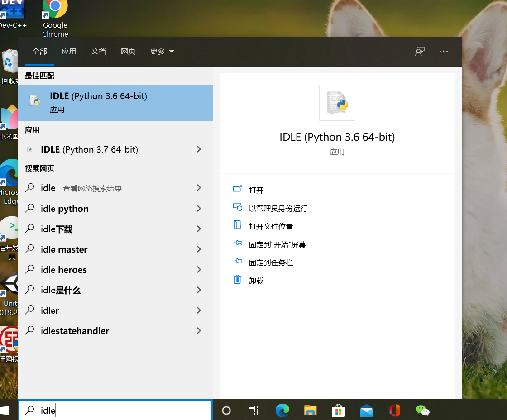
Task: Click the pin icon beside 固定到"开始"屏幕
Action: 238,243
